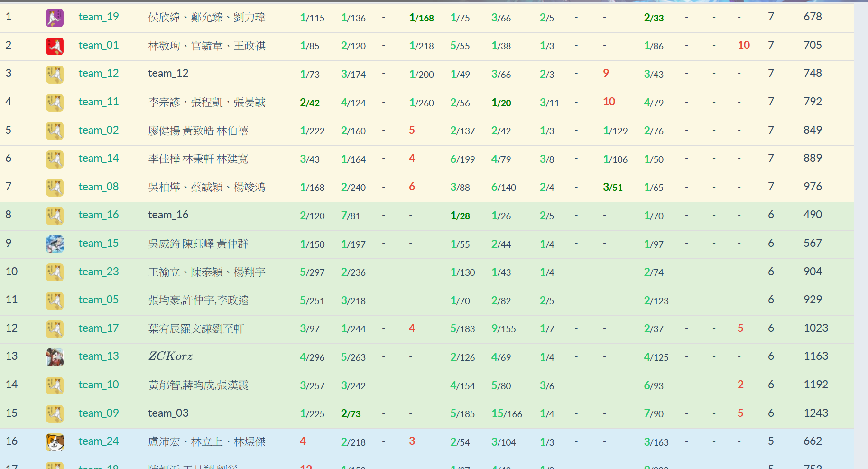Screen dimensions: 868x469
Task: Click the team_08 avatar icon
Action: 55,188
